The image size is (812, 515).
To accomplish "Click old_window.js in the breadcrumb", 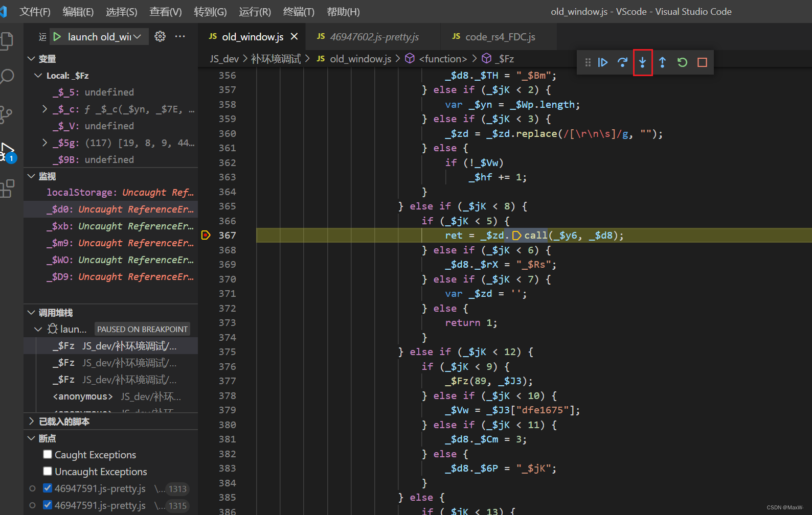I will pos(360,59).
